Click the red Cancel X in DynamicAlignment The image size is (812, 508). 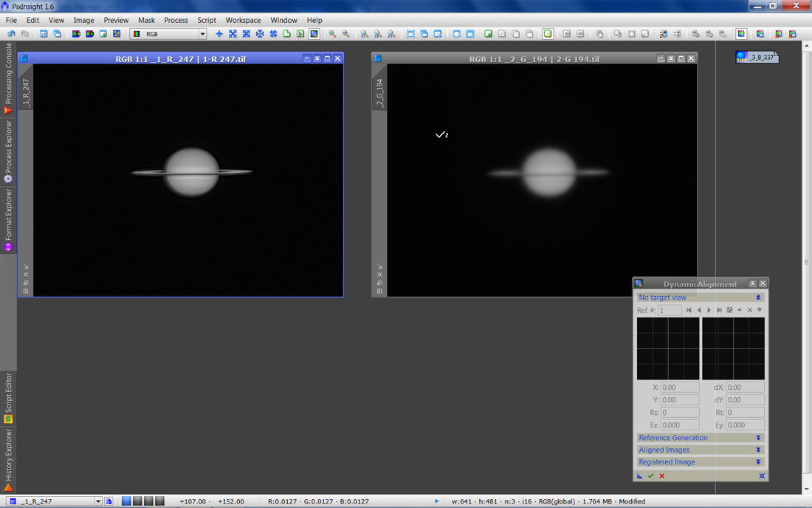click(661, 476)
